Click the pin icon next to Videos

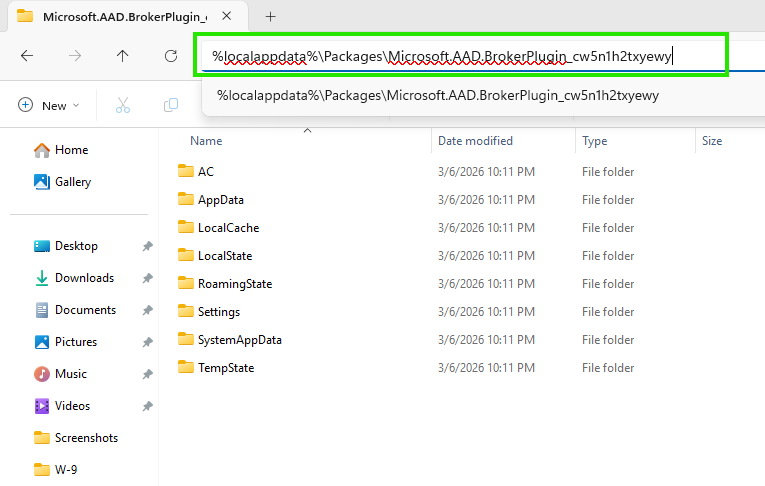pos(147,406)
